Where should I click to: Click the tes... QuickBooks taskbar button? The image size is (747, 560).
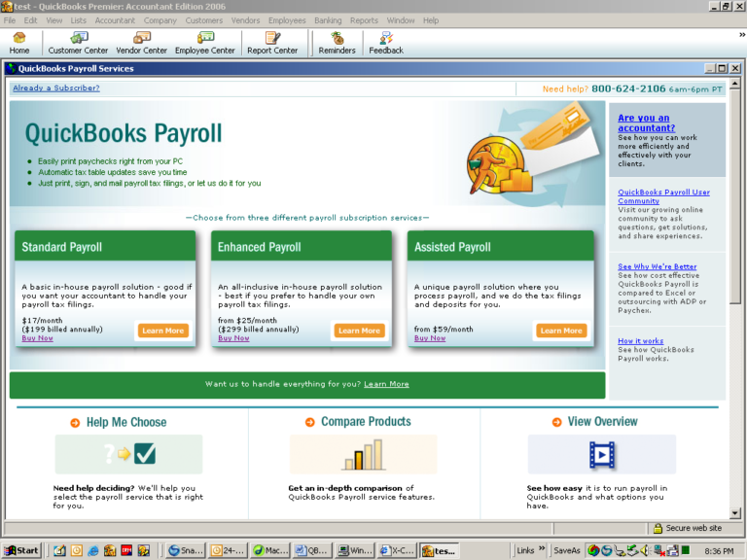440,550
